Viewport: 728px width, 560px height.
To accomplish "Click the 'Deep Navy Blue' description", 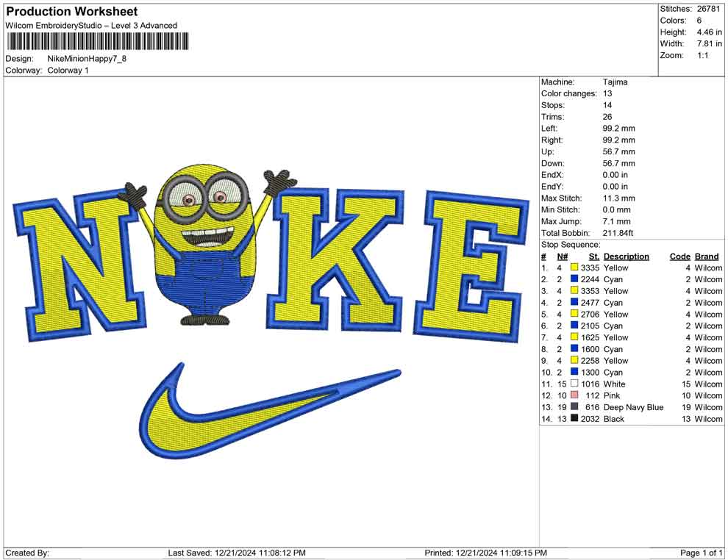I will 633,407.
